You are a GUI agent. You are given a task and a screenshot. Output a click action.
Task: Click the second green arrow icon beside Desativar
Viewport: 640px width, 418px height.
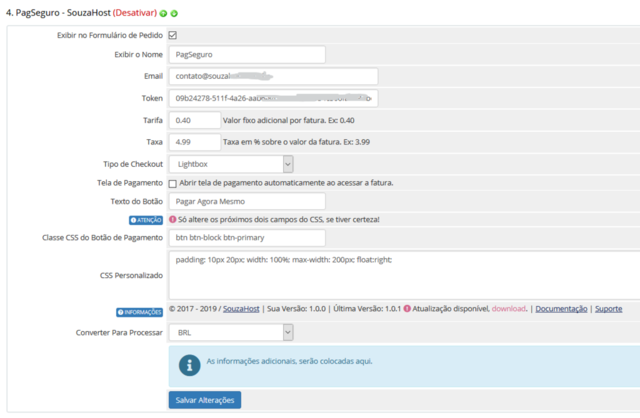click(174, 13)
